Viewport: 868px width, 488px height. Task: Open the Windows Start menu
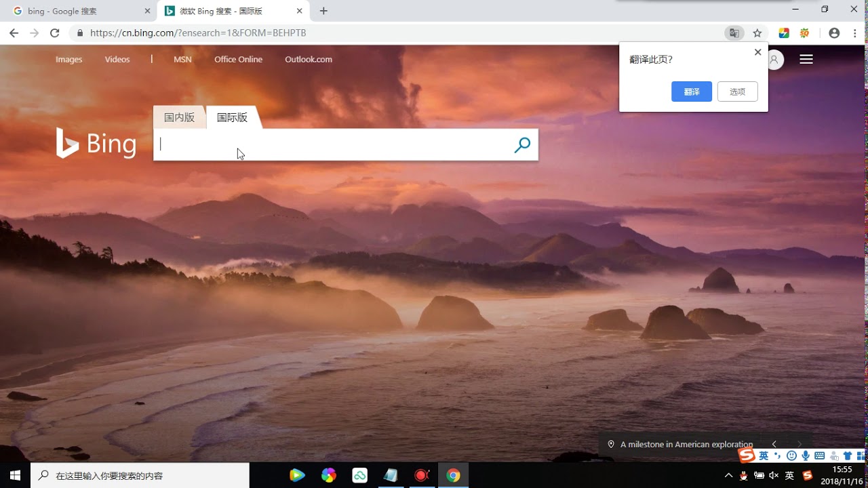click(x=15, y=476)
